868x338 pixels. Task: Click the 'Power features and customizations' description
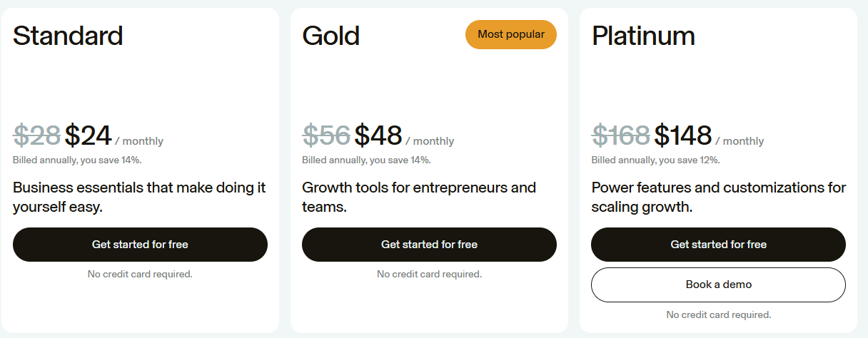click(718, 198)
